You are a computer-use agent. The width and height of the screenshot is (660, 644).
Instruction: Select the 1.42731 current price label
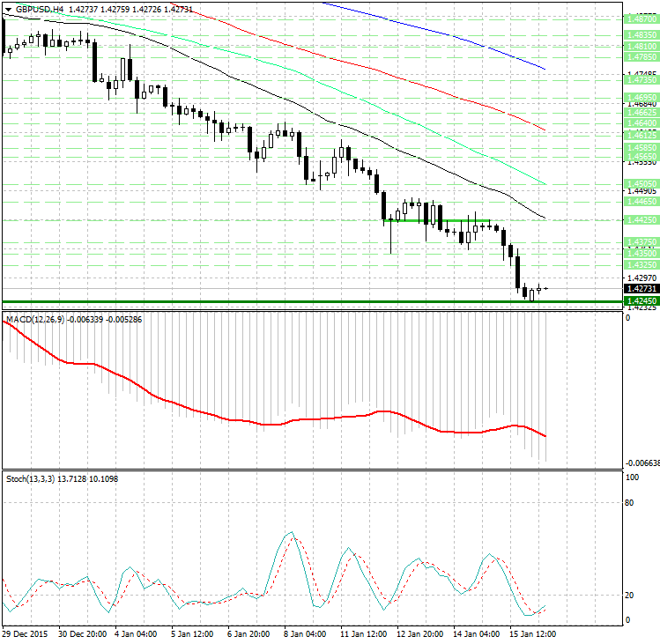click(x=641, y=289)
